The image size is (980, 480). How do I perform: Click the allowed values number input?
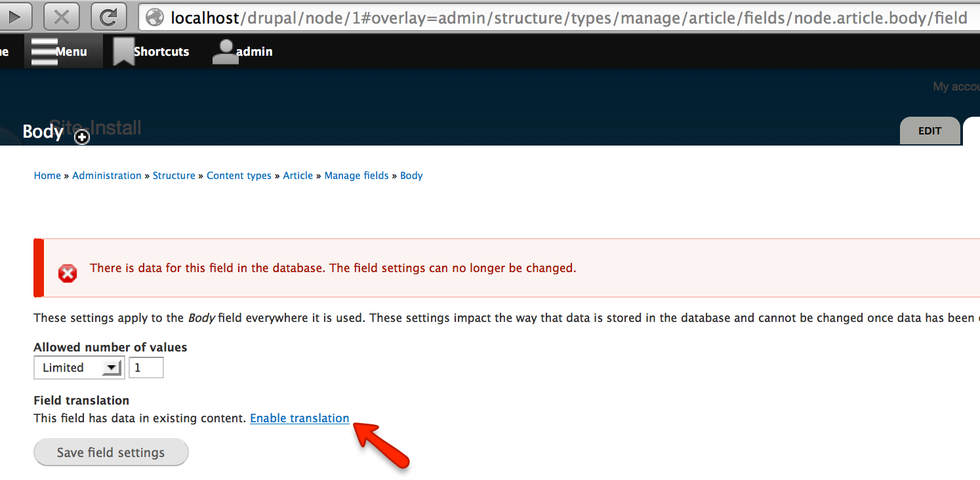click(x=146, y=367)
